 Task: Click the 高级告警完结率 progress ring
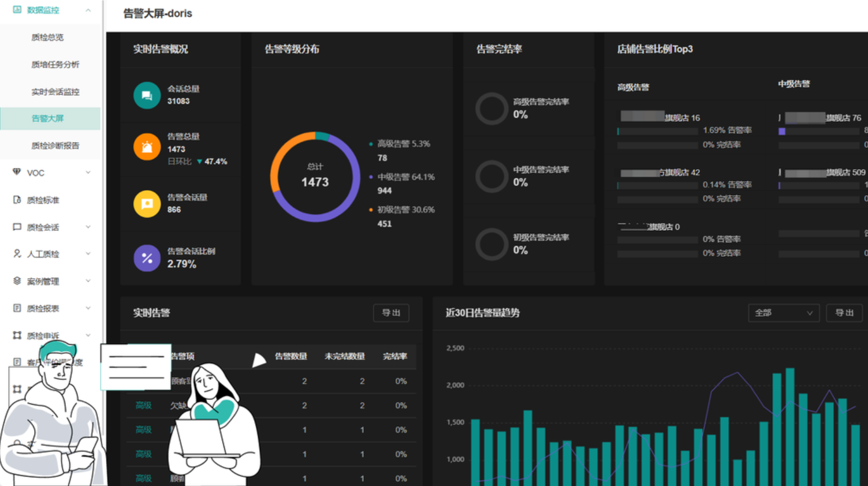pos(491,109)
